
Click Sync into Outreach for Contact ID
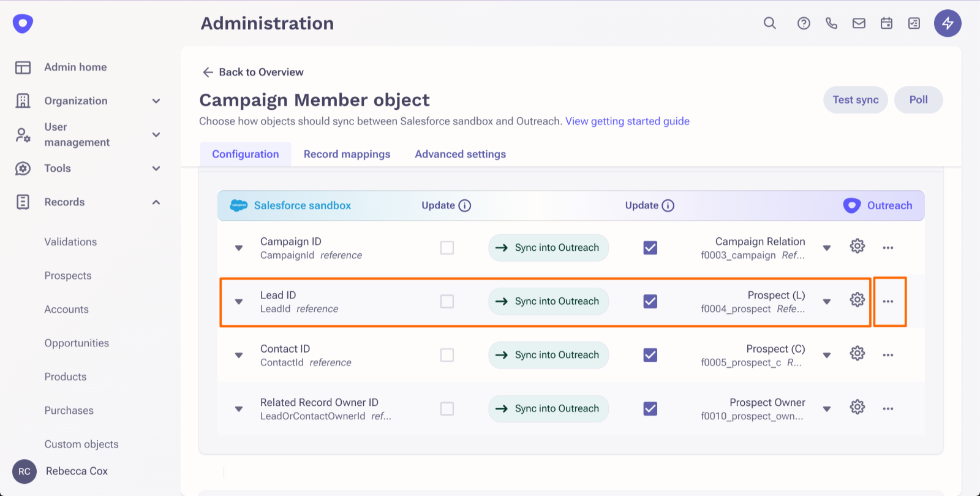(x=548, y=355)
